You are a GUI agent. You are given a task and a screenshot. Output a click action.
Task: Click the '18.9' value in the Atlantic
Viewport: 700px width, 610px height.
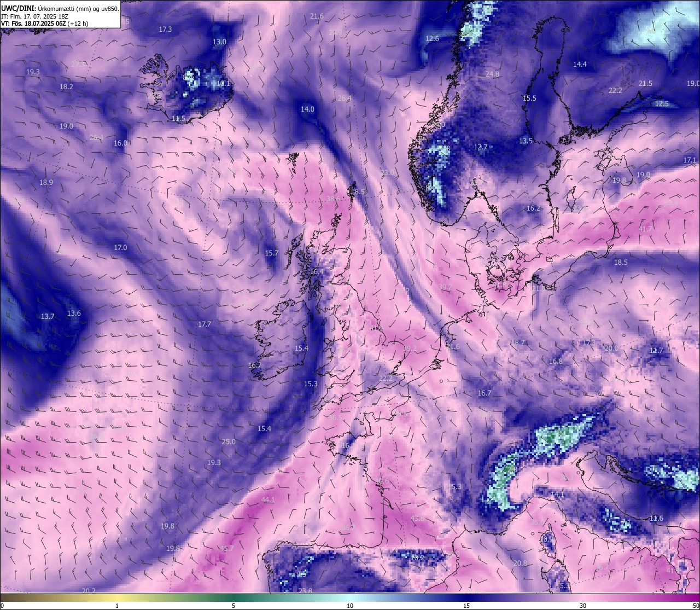(x=46, y=182)
